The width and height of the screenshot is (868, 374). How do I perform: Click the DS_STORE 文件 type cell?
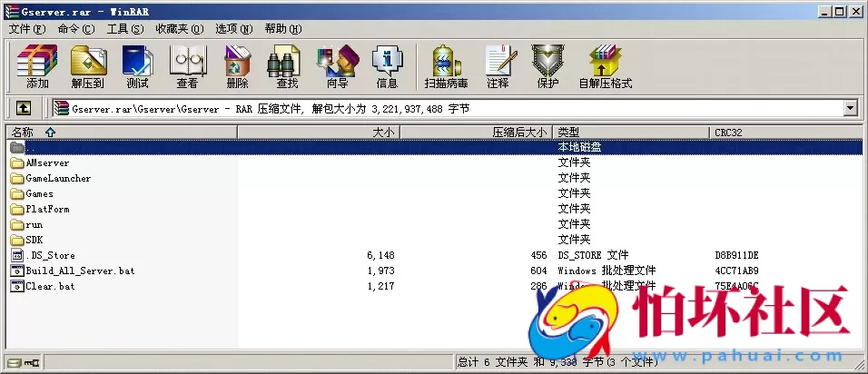click(594, 255)
